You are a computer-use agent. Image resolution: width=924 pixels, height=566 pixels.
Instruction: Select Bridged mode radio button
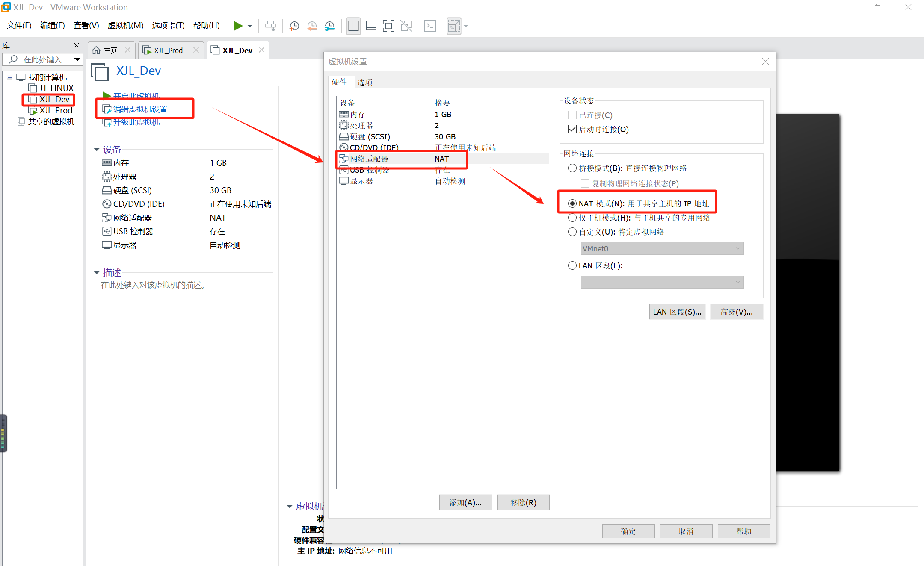point(572,168)
